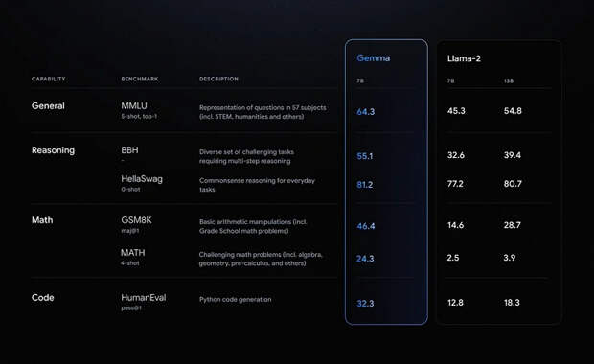Click Llama-2 7B HellaSwag score 77.2
Viewport: 594px width, 364px height.
(x=455, y=184)
